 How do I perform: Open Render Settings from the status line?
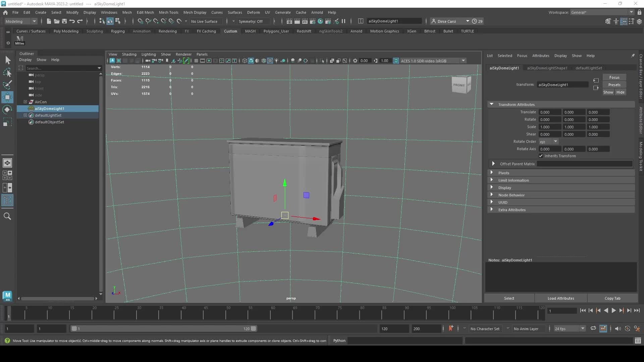(312, 21)
